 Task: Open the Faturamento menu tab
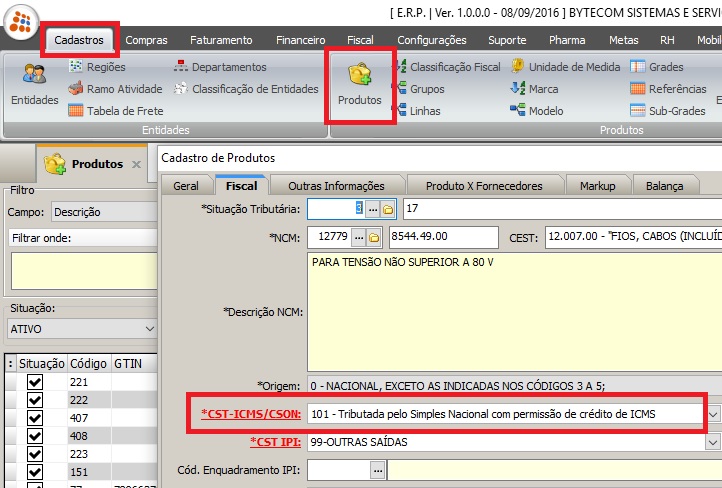click(x=222, y=40)
